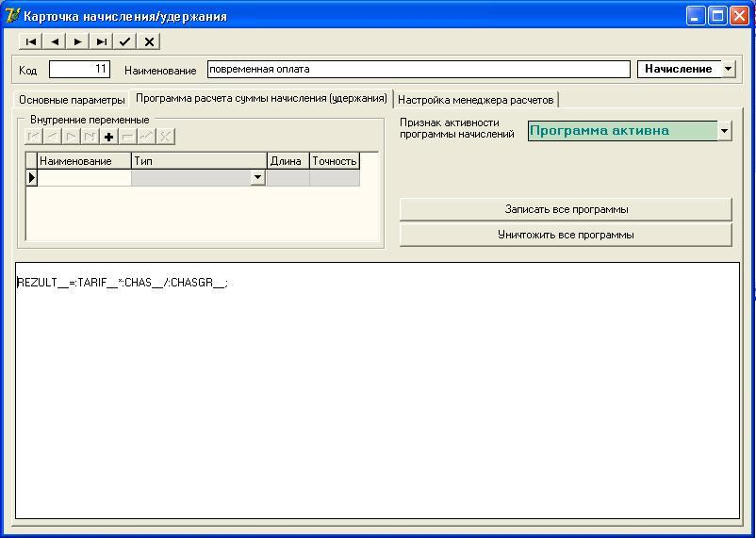Open the Начисление type dropdown
Image resolution: width=756 pixels, height=538 pixels.
(x=727, y=69)
